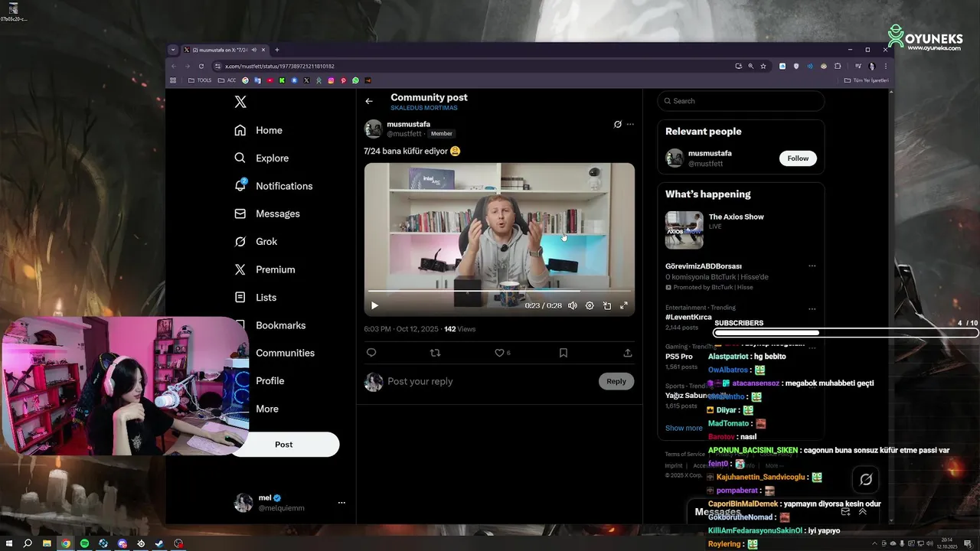Open Tüm Yer İşaretleri bookmarks folder
The image size is (980, 551).
(866, 80)
